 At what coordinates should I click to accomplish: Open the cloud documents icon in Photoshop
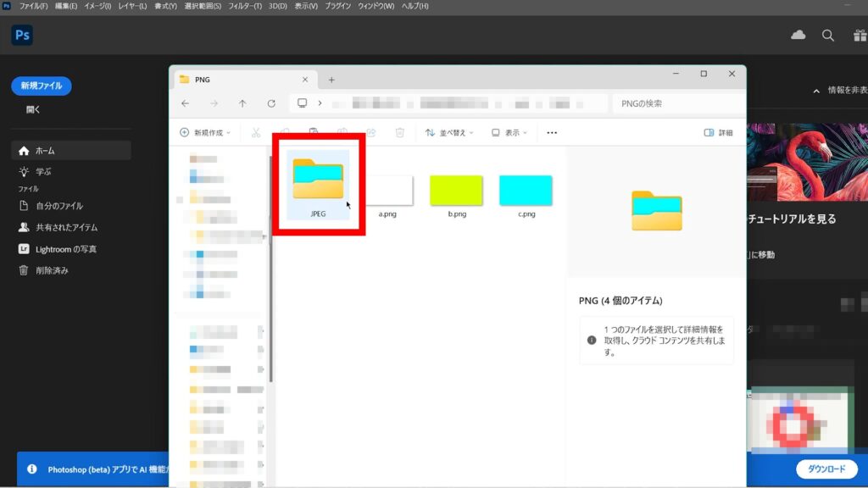[798, 36]
